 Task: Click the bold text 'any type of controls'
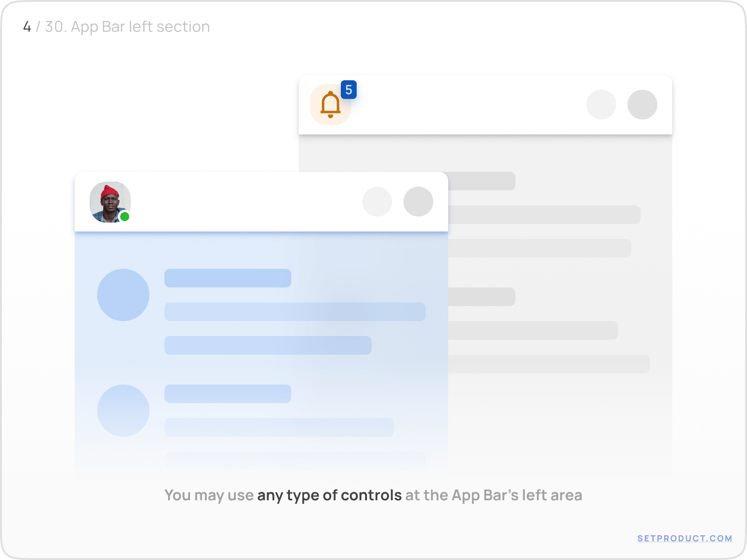328,495
